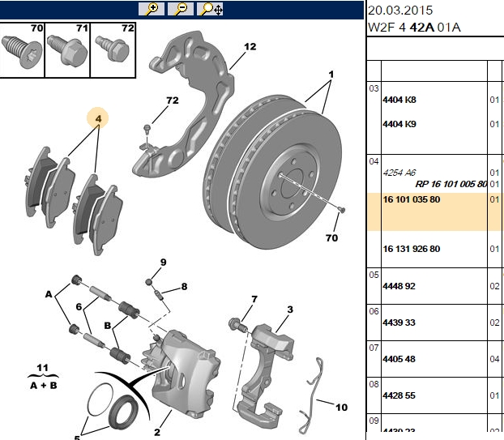
Task: Click diagram code W2F 4 42A 01A
Action: coord(414,28)
